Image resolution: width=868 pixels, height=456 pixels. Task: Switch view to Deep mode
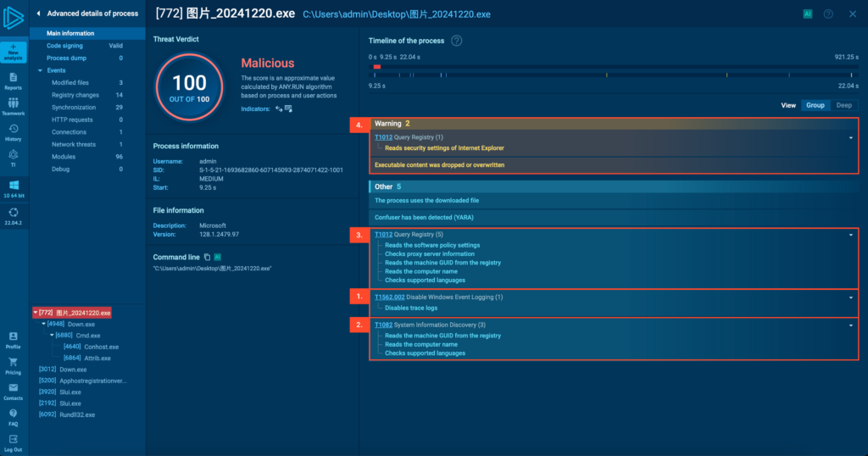[x=843, y=106]
